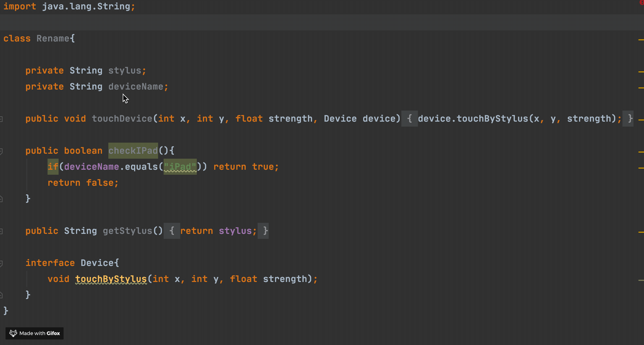
Task: Expand the folded touchDevice method gutter icon
Action: [1, 119]
